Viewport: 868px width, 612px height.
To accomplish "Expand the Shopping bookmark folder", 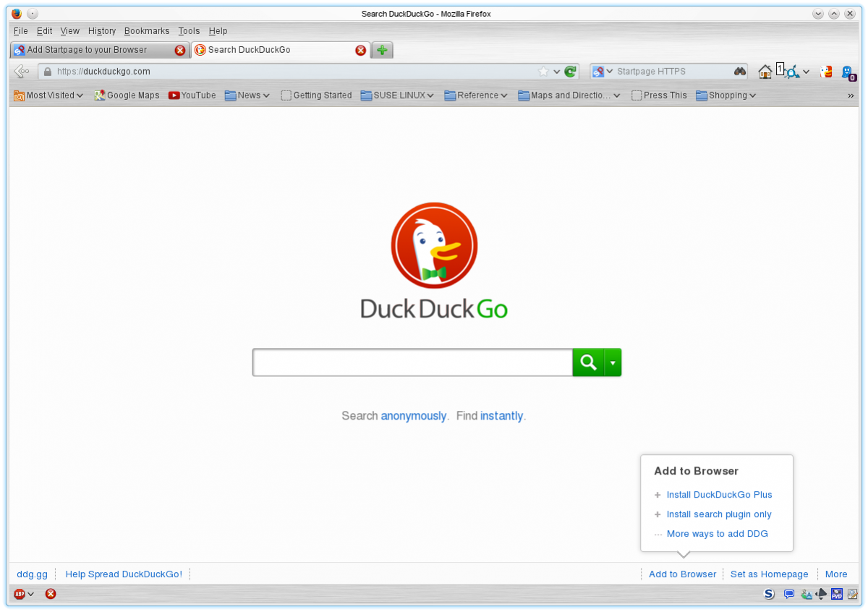I will click(726, 95).
